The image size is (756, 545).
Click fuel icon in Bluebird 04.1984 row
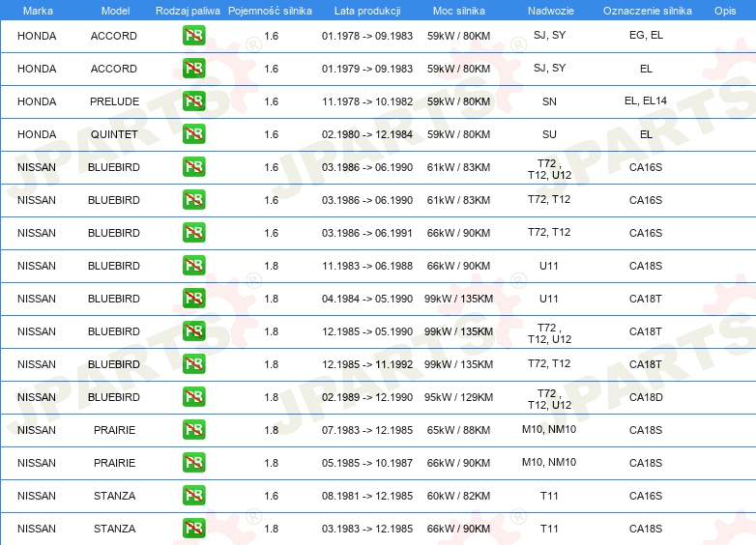tap(193, 299)
